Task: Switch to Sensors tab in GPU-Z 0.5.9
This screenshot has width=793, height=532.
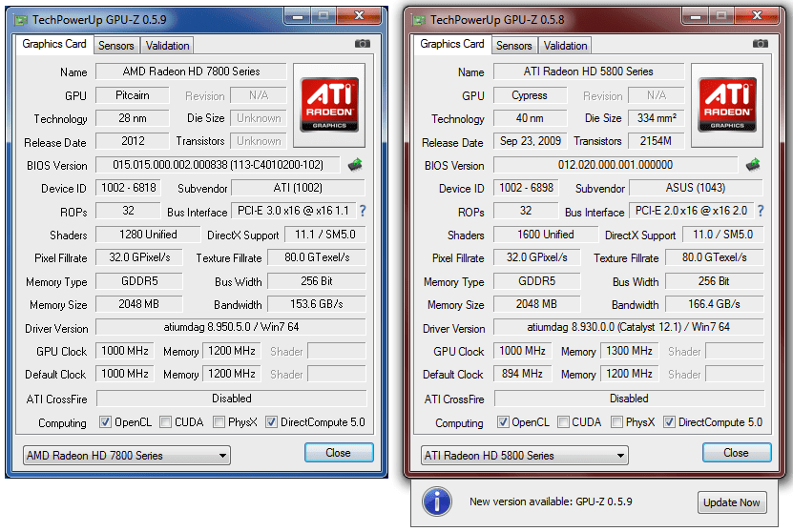Action: [115, 46]
